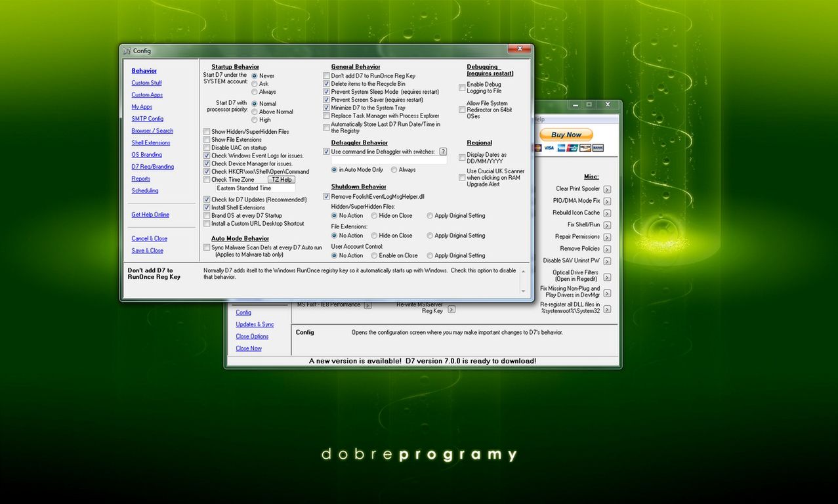Screen dimensions: 838x504
Task: Open the Shell Extensions section
Action: tap(150, 142)
